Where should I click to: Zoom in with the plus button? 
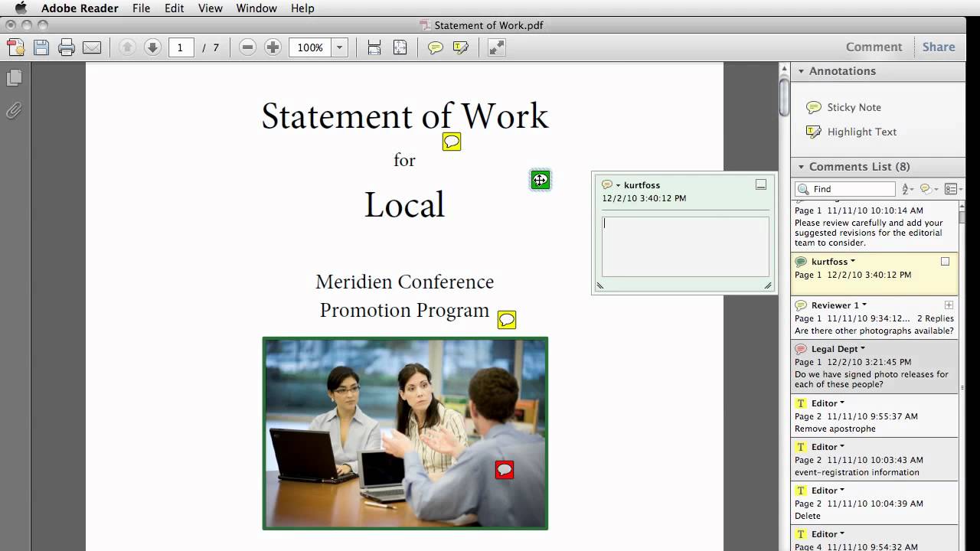click(x=273, y=47)
